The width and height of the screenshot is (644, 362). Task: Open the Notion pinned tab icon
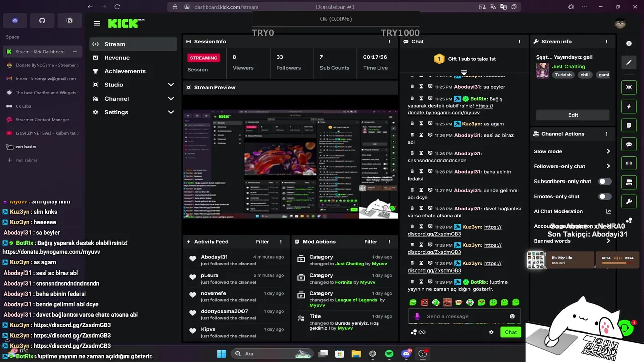click(70, 21)
